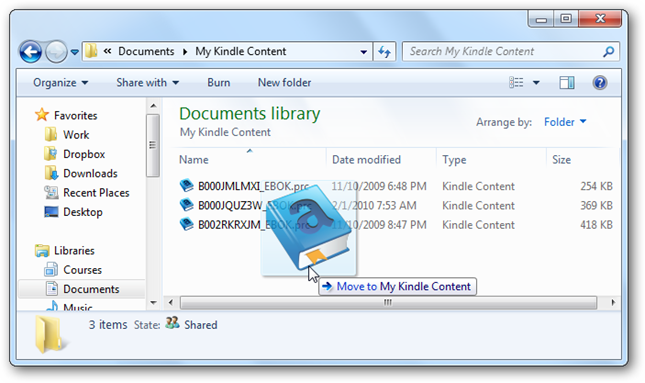The height and width of the screenshot is (383, 645).
Task: Click the greyed Forward arrow button
Action: click(x=56, y=52)
